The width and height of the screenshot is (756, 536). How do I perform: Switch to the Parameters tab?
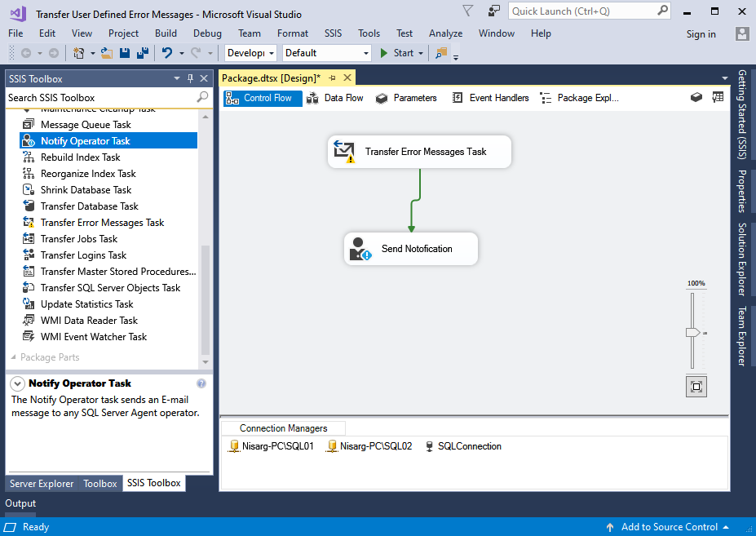coord(406,98)
